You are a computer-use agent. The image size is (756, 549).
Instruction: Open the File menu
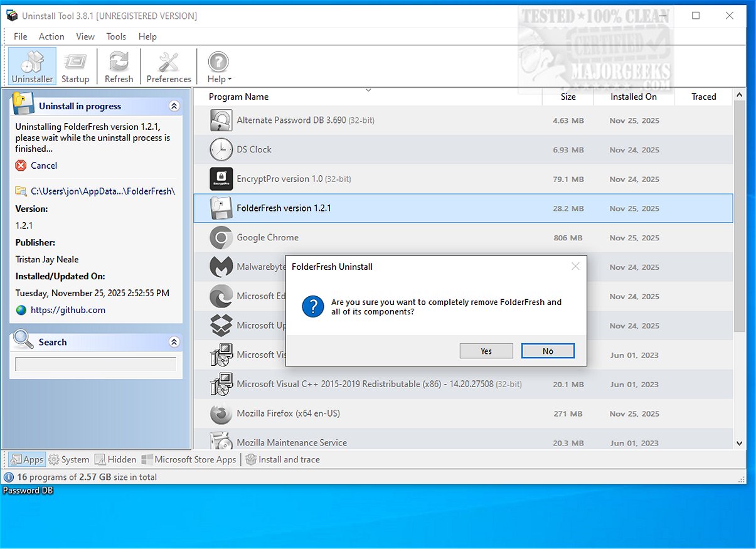click(x=21, y=36)
